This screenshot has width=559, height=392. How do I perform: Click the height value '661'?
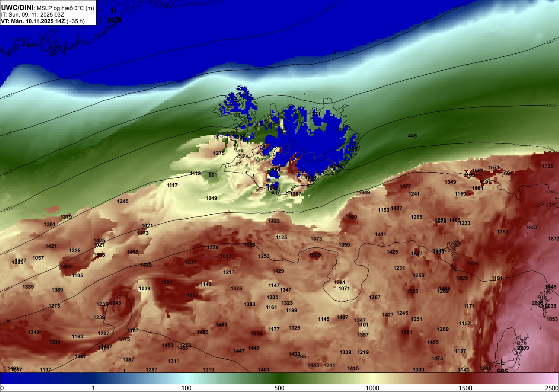[x=213, y=175]
